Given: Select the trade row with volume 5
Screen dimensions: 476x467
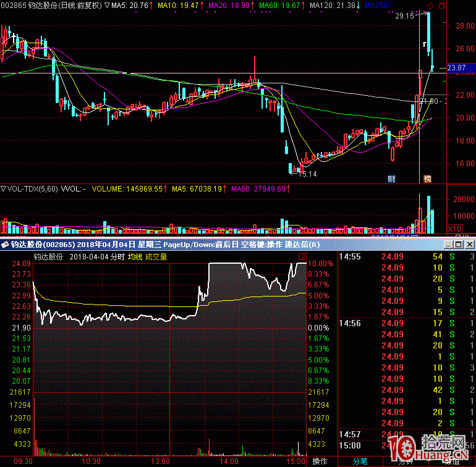Looking at the screenshot, I should [407, 290].
